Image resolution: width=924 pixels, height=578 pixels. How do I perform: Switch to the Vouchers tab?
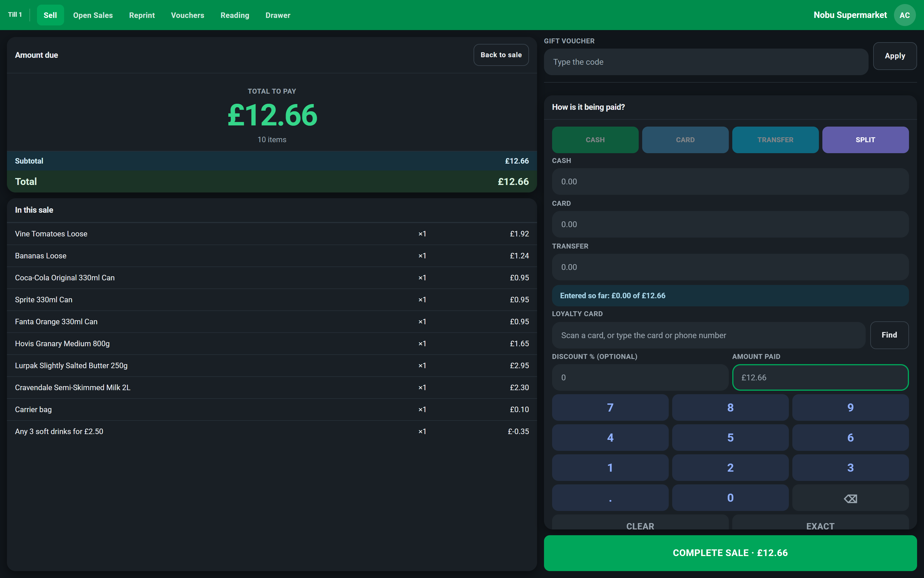point(187,15)
